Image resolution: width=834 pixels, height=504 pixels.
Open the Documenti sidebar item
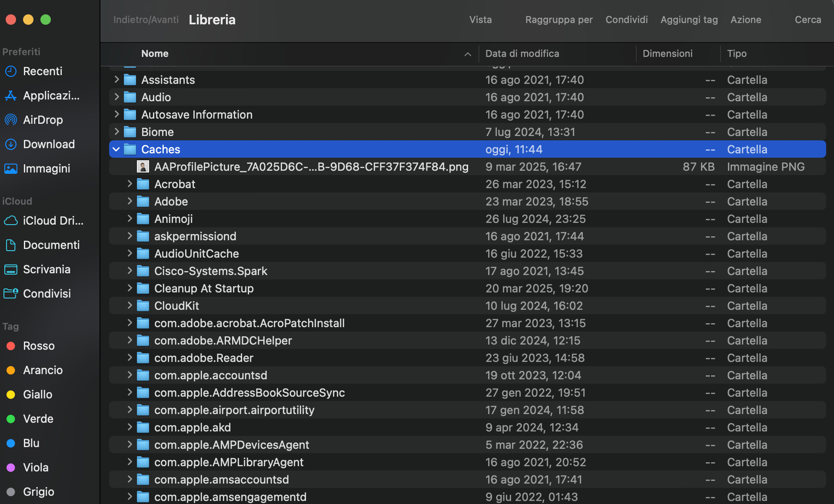(51, 245)
